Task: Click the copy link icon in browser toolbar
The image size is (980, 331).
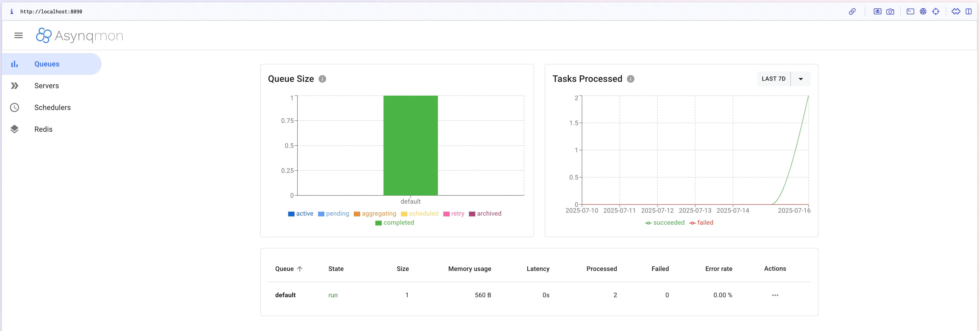Action: pyautogui.click(x=852, y=11)
